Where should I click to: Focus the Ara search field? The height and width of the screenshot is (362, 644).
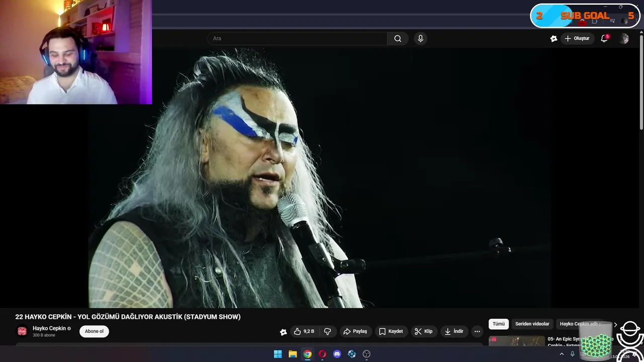click(297, 39)
